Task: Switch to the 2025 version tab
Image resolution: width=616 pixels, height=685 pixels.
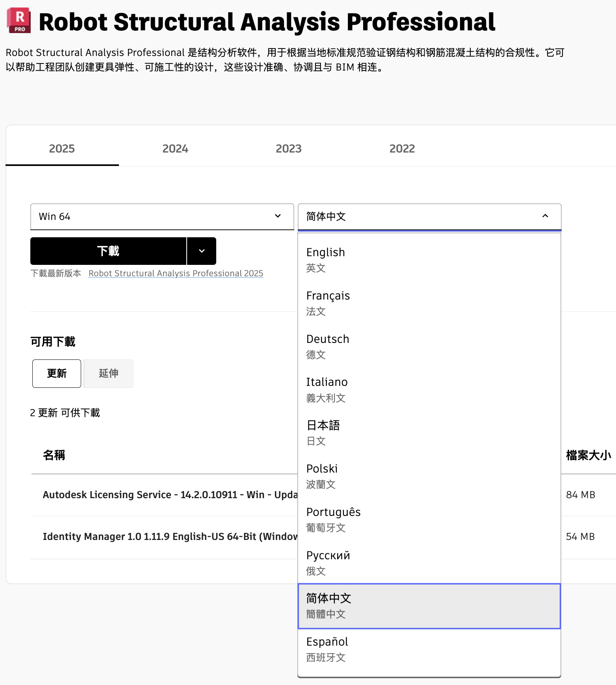Action: 62,149
